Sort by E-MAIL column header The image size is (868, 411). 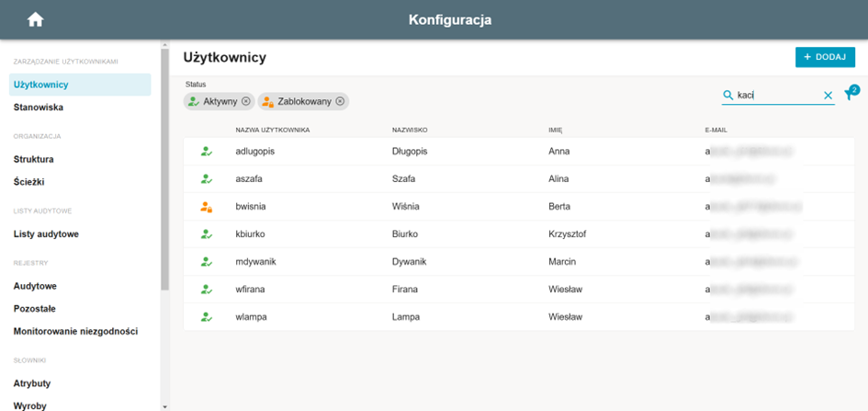click(x=716, y=131)
